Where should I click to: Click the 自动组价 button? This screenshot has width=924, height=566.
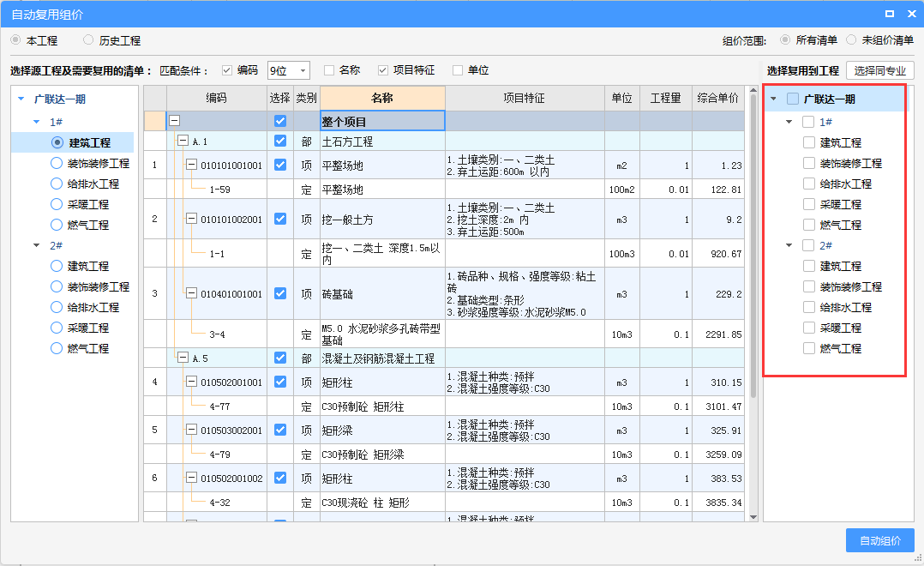(x=880, y=541)
